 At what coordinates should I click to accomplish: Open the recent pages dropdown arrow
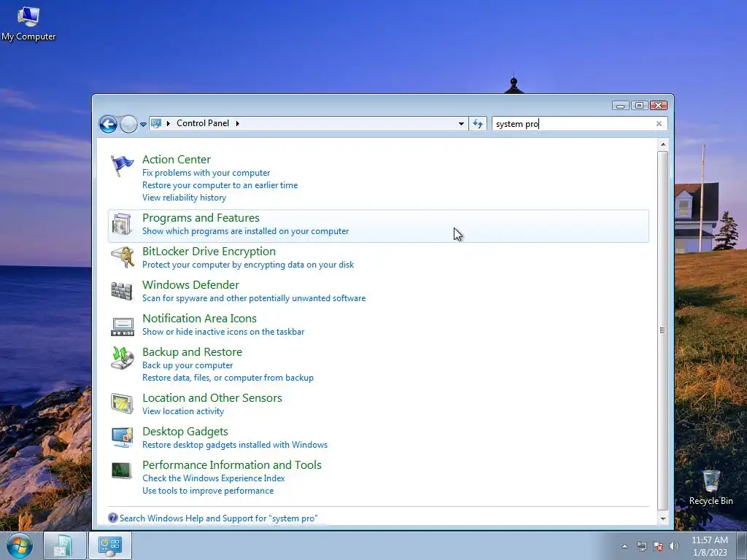point(143,124)
